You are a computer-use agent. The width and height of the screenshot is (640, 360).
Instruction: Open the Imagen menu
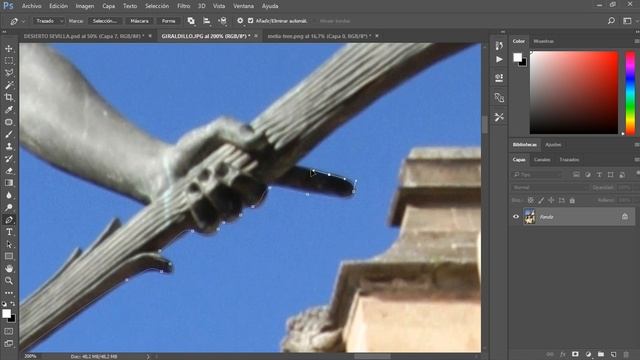85,6
